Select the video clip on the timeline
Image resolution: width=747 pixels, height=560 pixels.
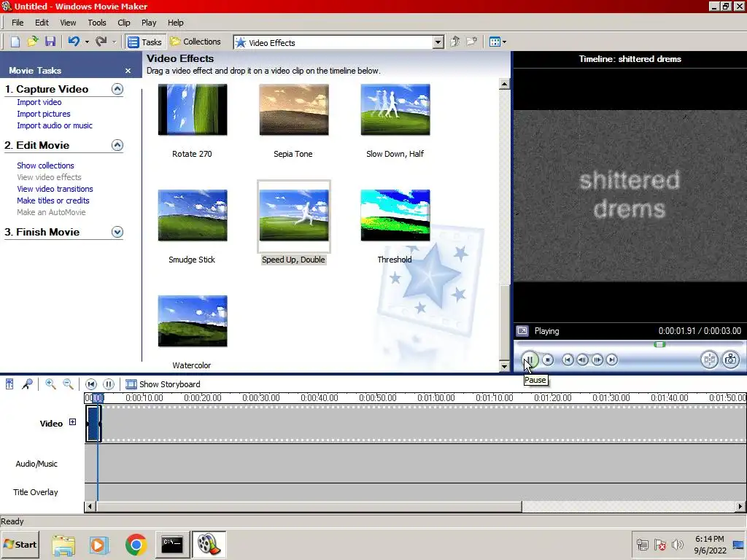[93, 424]
